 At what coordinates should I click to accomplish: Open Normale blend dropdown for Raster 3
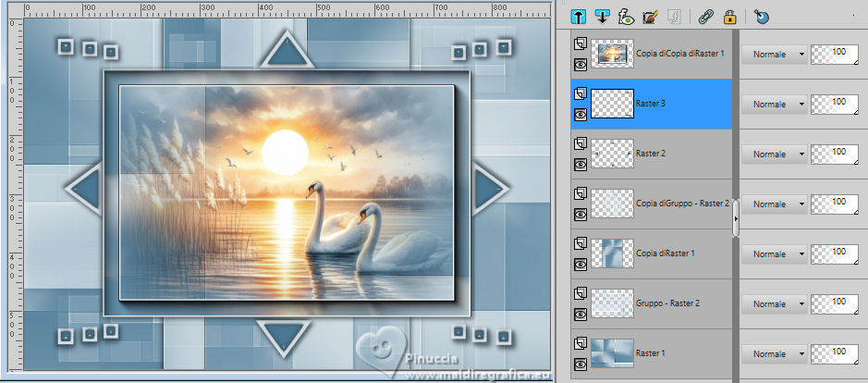pos(775,105)
